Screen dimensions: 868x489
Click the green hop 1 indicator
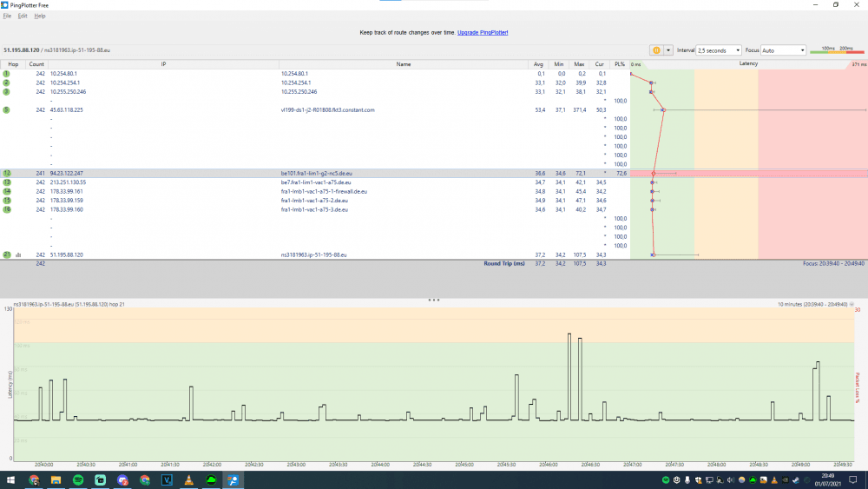(x=6, y=74)
